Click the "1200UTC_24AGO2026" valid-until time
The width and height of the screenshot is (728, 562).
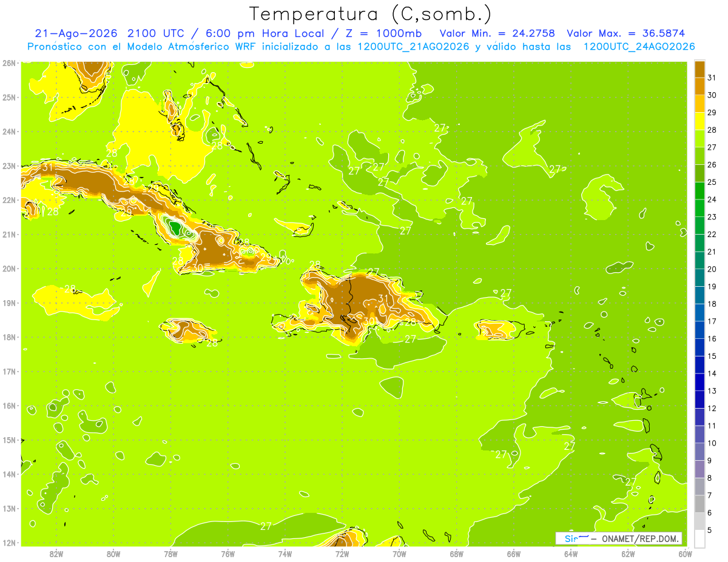coord(639,47)
